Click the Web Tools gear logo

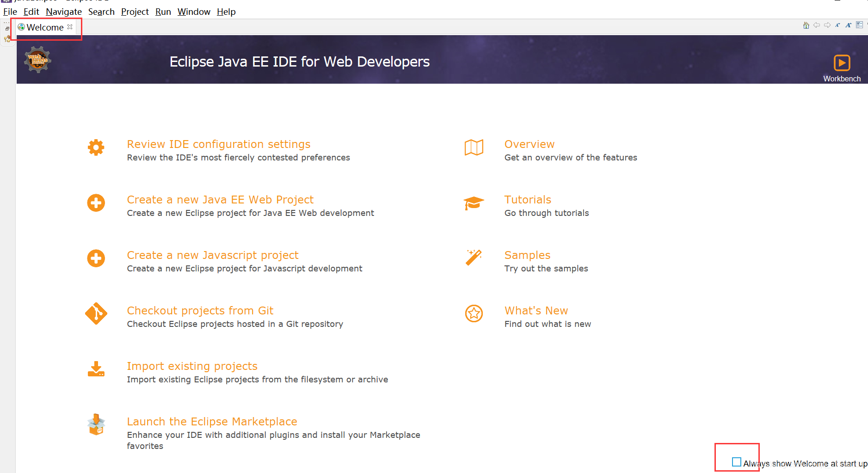pos(37,60)
